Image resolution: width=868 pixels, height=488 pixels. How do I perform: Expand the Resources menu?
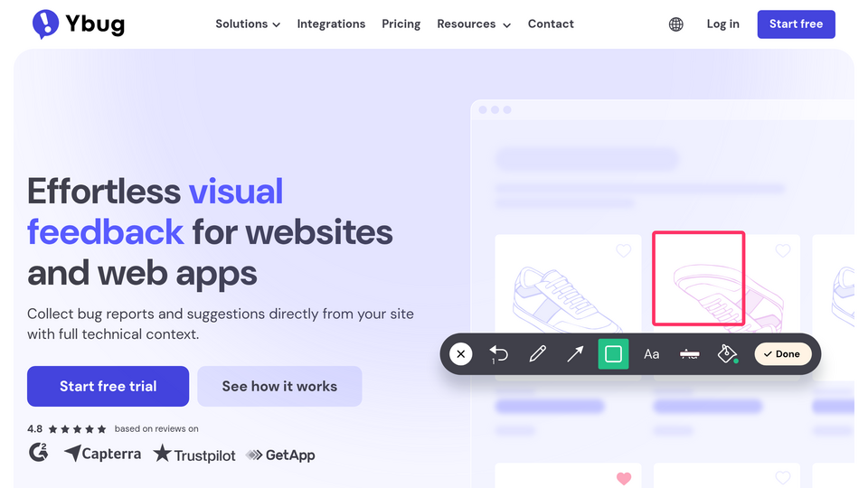click(x=474, y=24)
